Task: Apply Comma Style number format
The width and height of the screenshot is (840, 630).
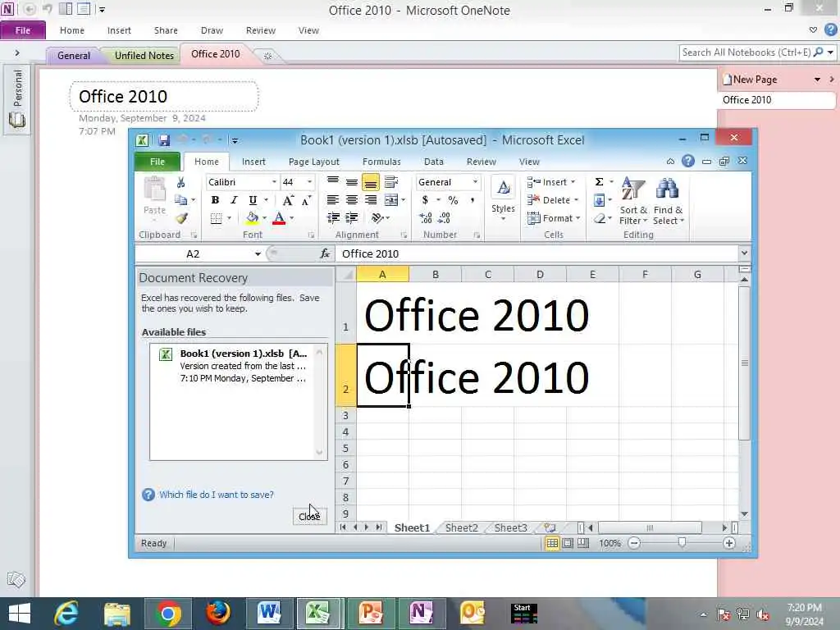Action: pyautogui.click(x=472, y=200)
